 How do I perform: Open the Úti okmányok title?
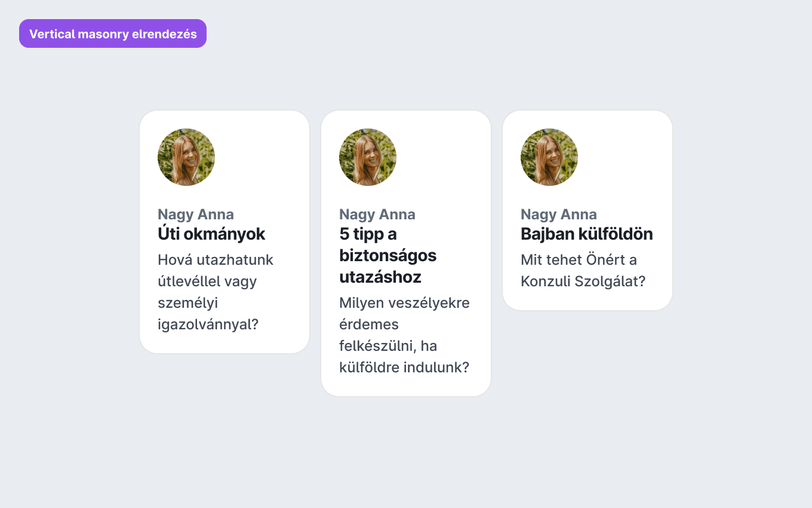[x=211, y=234]
